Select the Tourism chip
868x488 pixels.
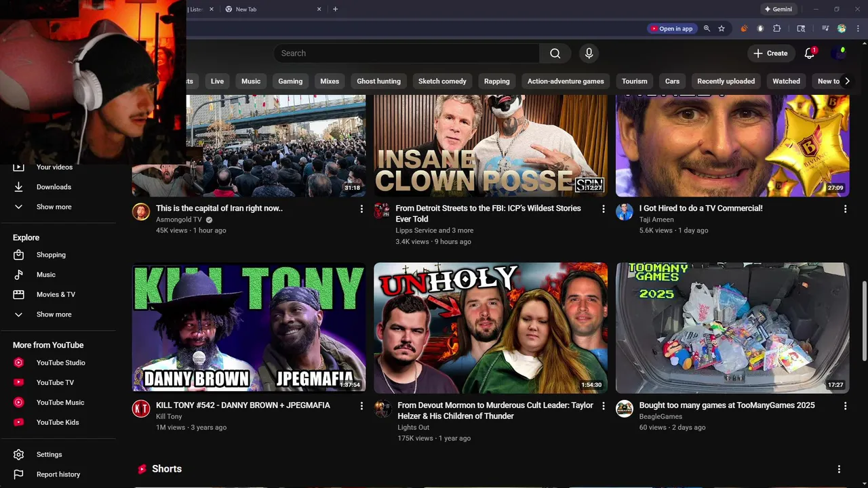(x=635, y=81)
